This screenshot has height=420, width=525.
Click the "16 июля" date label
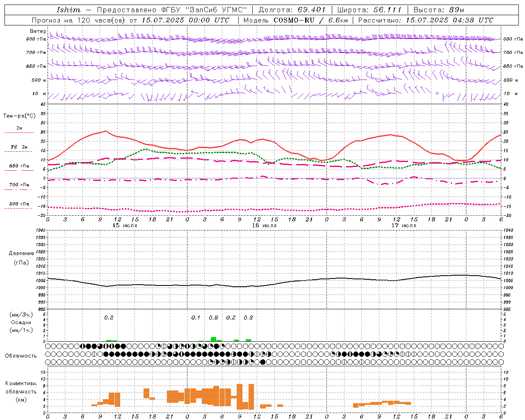(x=264, y=226)
